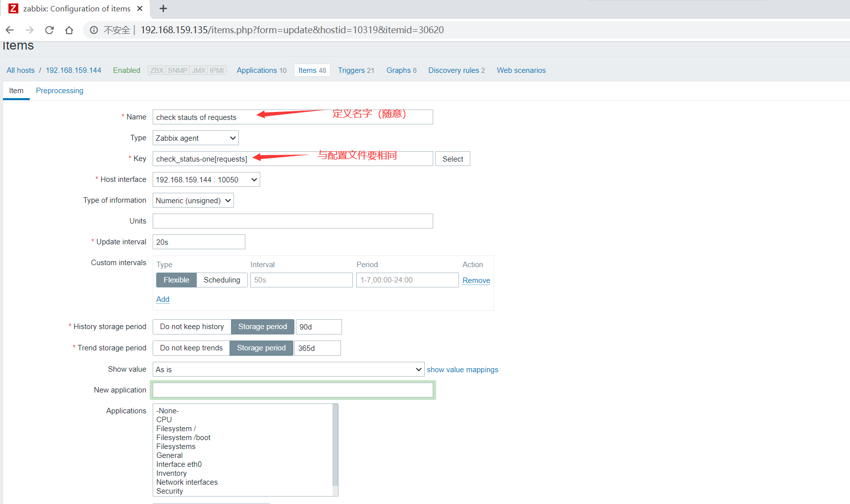Focus the New application input field
Screen dimensions: 850x504
[x=292, y=390]
